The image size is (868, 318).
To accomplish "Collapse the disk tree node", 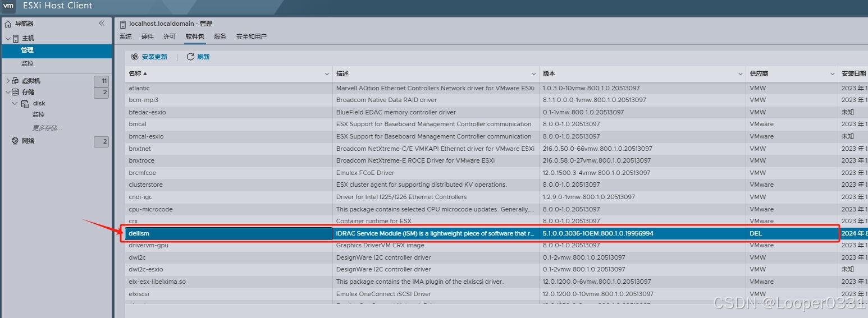I will (15, 104).
